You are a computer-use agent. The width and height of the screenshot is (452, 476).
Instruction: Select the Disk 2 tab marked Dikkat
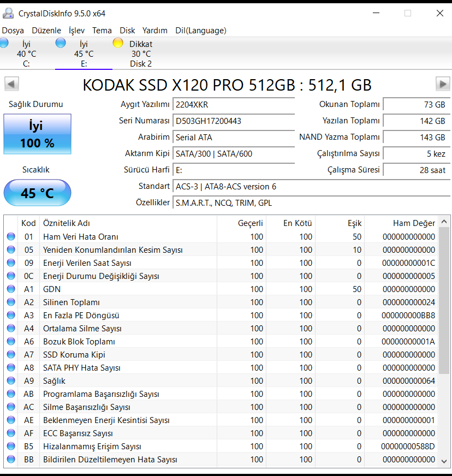[x=141, y=53]
